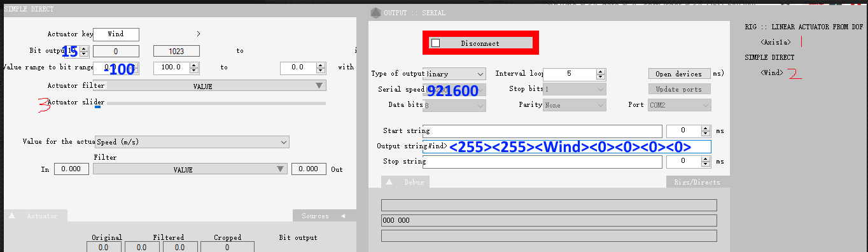
Task: Adjust the Bit output stepper arrows
Action: pyautogui.click(x=83, y=51)
